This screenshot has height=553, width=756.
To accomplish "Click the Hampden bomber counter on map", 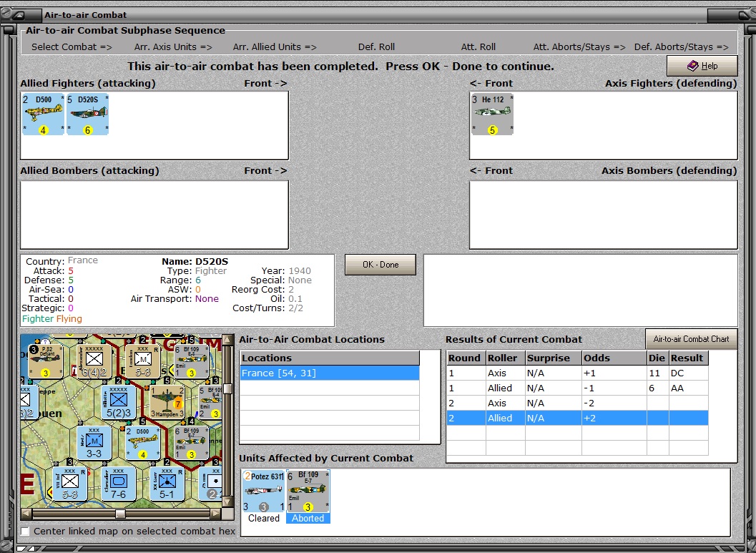I will tap(167, 402).
